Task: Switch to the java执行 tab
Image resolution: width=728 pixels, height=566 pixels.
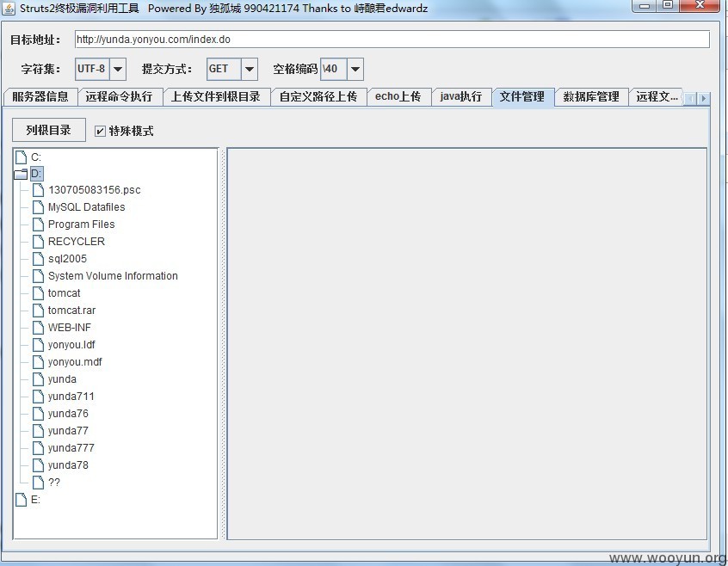Action: [461, 96]
